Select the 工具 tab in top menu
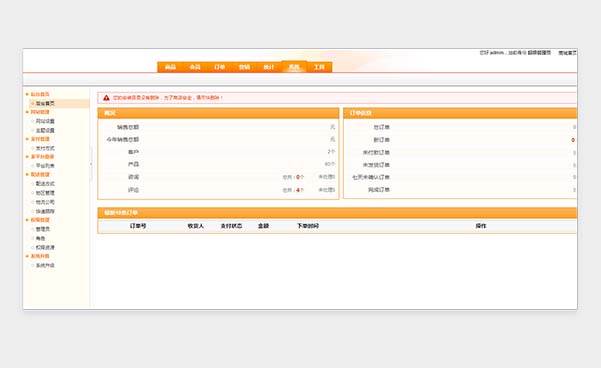 (x=319, y=67)
